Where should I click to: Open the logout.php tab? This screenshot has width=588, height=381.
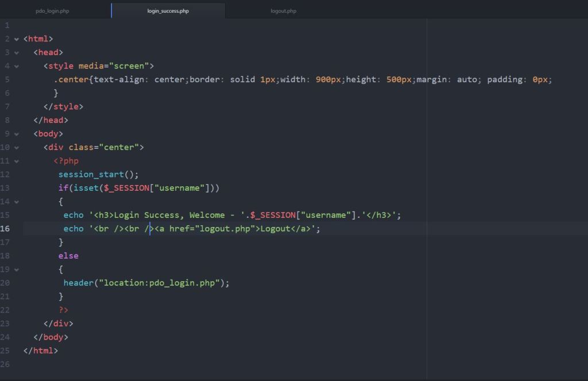coord(284,11)
